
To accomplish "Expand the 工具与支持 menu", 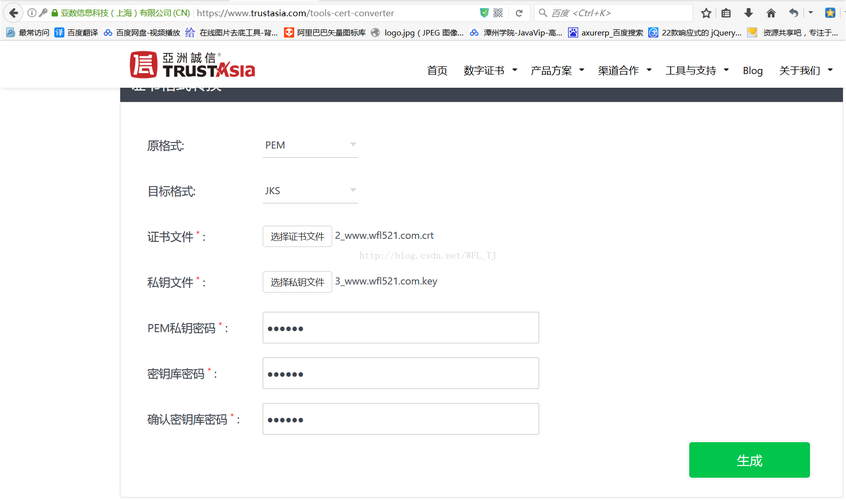I will (x=697, y=71).
